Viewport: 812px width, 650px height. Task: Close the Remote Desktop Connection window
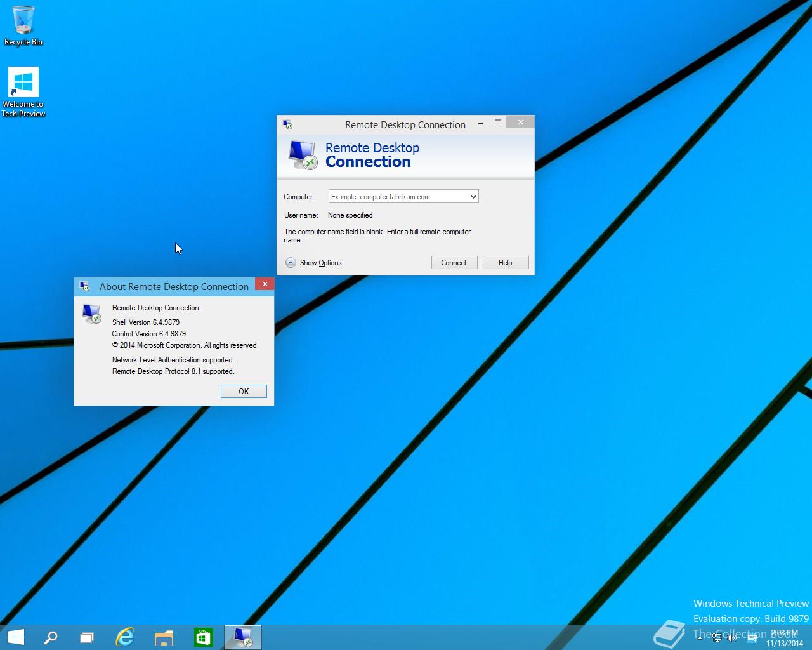point(520,123)
